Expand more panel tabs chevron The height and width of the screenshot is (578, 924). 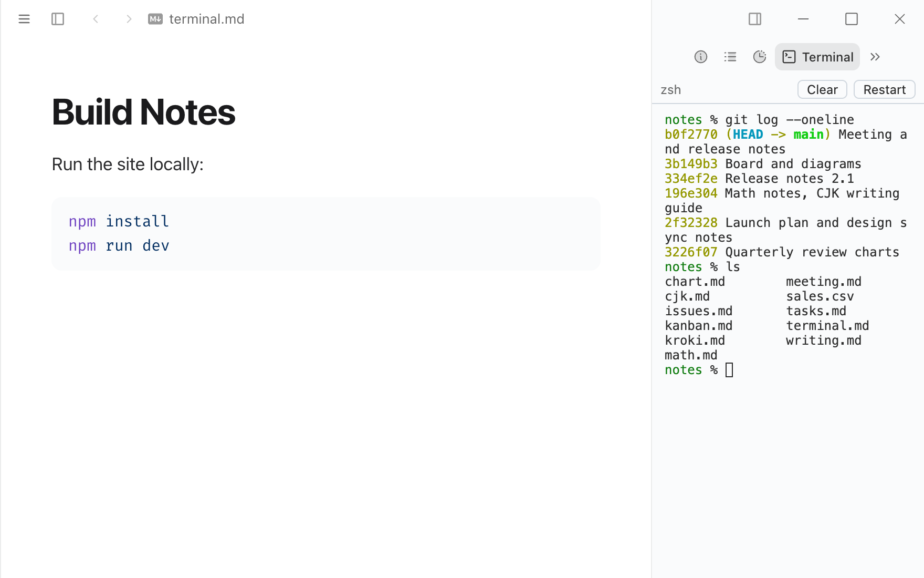coord(875,57)
